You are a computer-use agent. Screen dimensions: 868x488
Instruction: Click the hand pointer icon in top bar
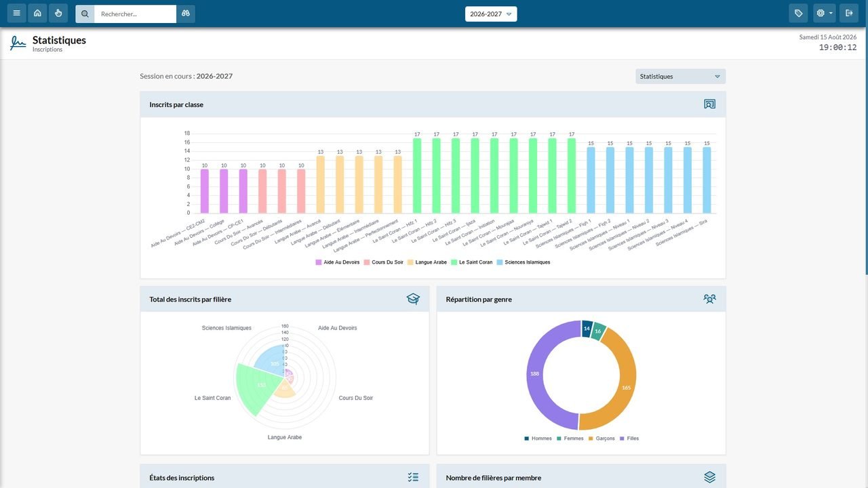[x=58, y=14]
